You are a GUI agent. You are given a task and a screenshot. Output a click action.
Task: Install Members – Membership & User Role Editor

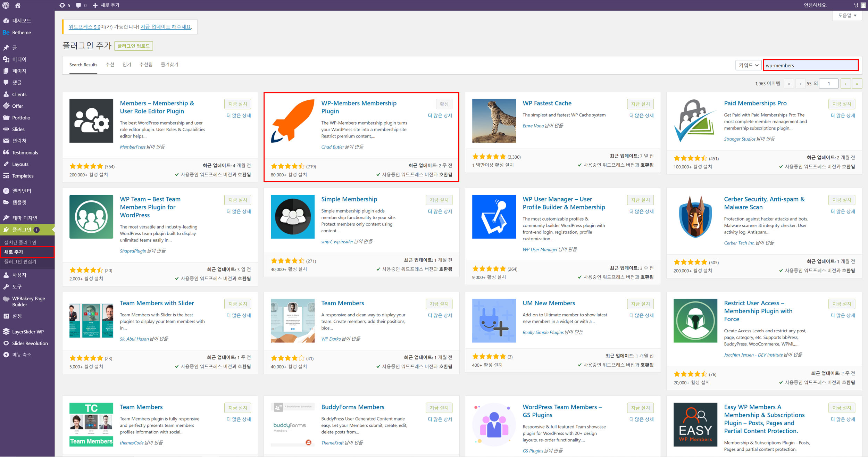point(238,104)
